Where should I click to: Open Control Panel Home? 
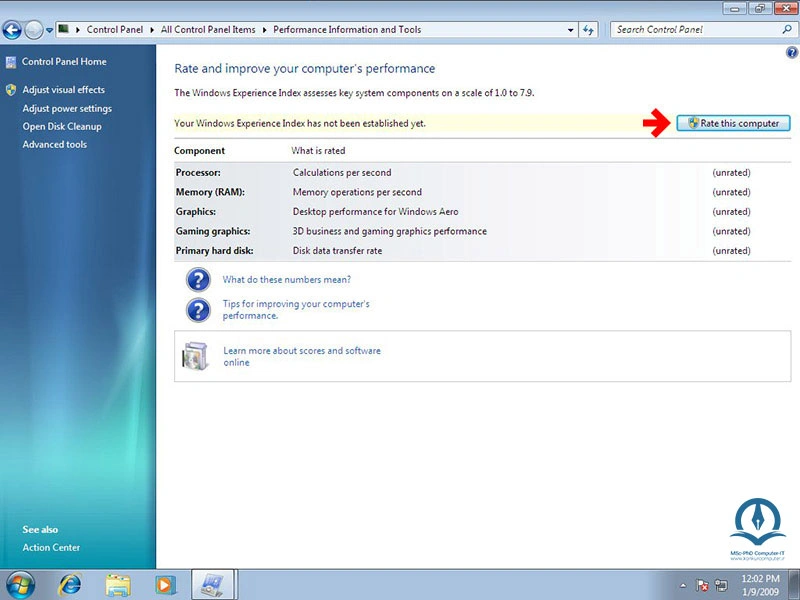64,62
